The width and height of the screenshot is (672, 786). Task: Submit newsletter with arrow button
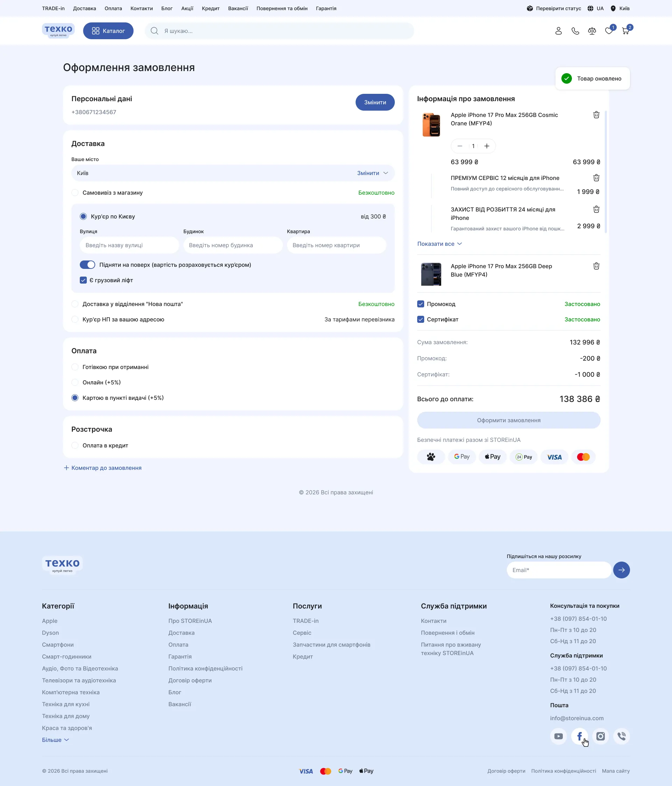tap(621, 570)
